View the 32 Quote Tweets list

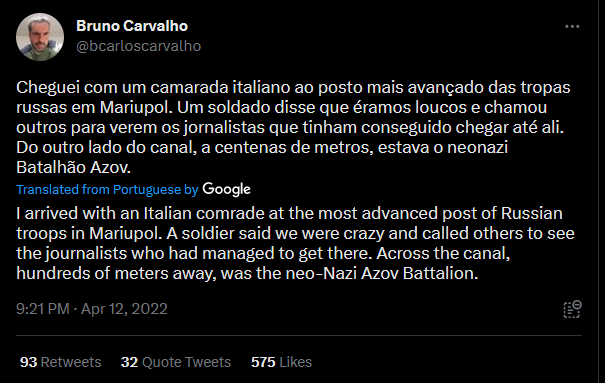(176, 362)
